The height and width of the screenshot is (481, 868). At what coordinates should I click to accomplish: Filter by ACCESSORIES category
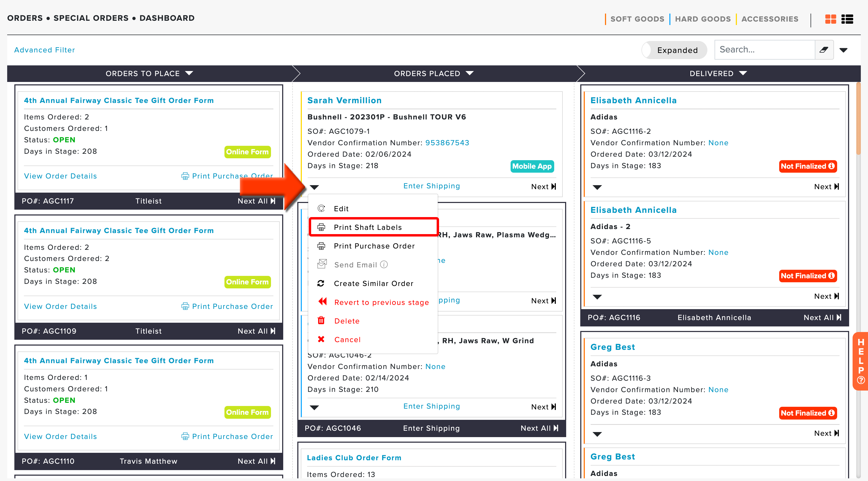(x=770, y=19)
